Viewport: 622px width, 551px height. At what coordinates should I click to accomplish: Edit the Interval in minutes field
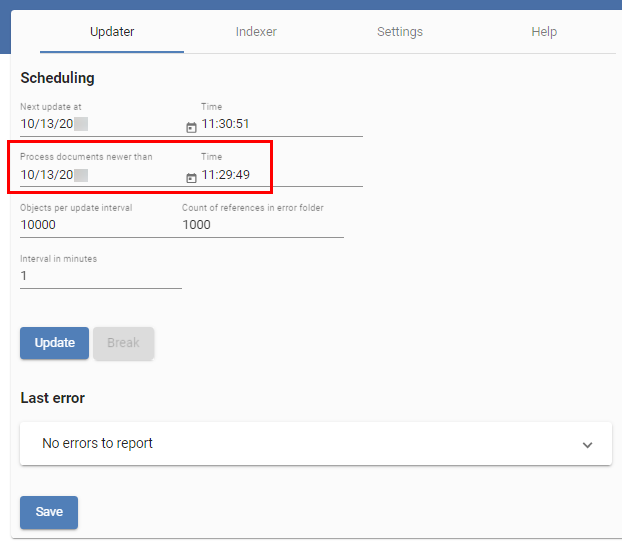[x=101, y=276]
